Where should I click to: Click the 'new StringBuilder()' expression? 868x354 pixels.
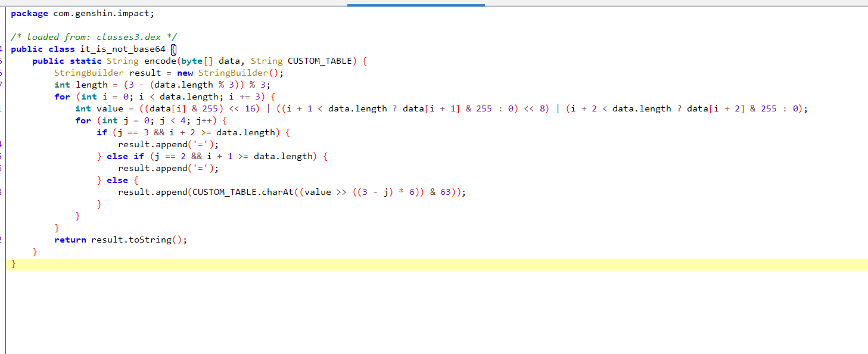coord(228,73)
